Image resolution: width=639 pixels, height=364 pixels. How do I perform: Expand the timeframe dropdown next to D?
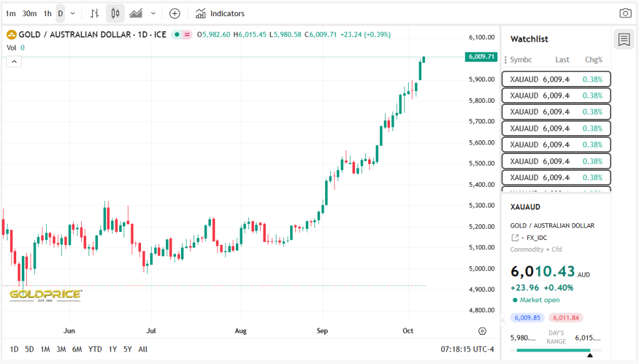(71, 12)
